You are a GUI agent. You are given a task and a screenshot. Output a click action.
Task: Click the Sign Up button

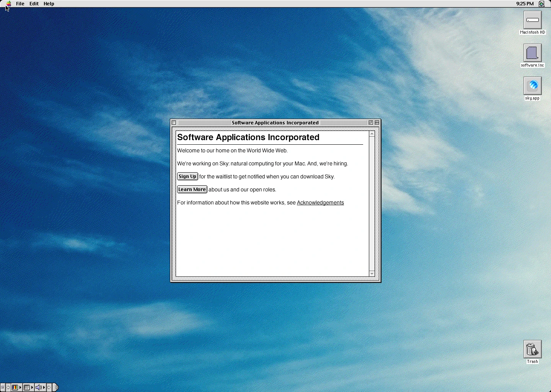[x=187, y=176]
